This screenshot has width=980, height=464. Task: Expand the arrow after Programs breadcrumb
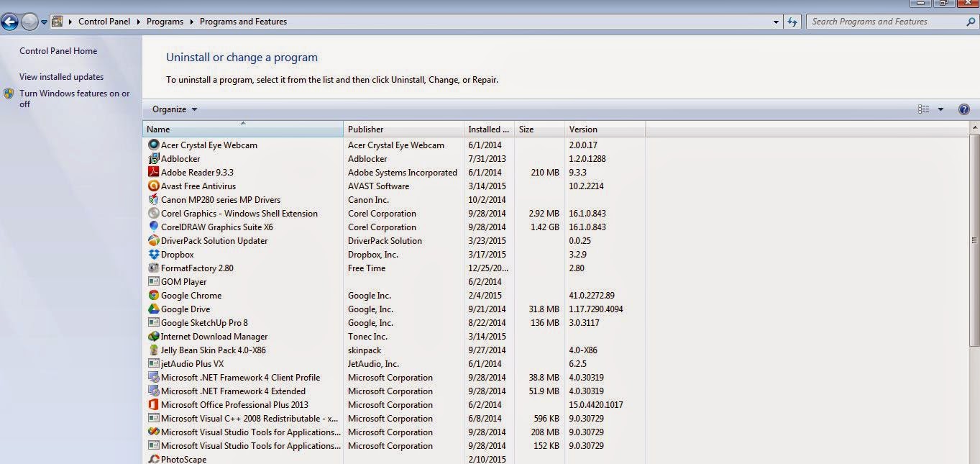click(x=192, y=22)
